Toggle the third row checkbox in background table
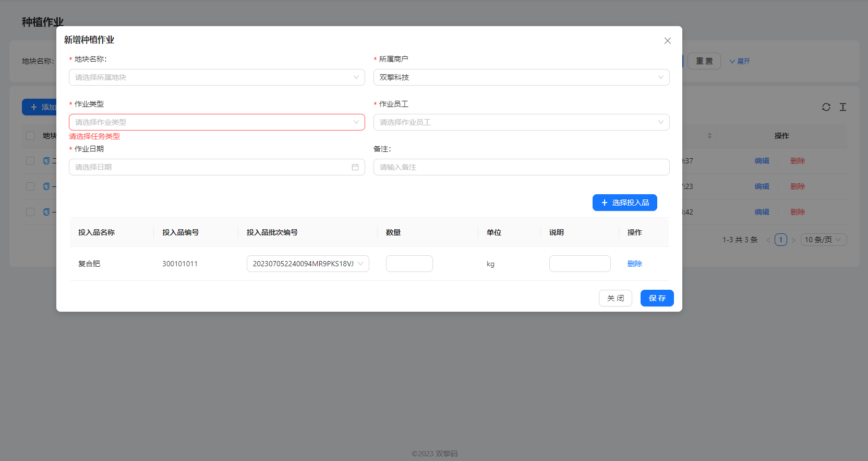This screenshot has height=461, width=868. [30, 212]
